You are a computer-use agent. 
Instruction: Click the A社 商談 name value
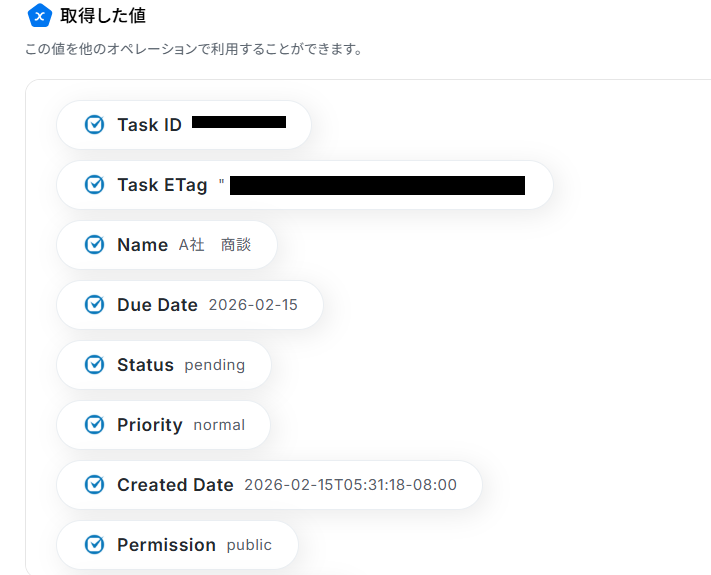point(215,245)
